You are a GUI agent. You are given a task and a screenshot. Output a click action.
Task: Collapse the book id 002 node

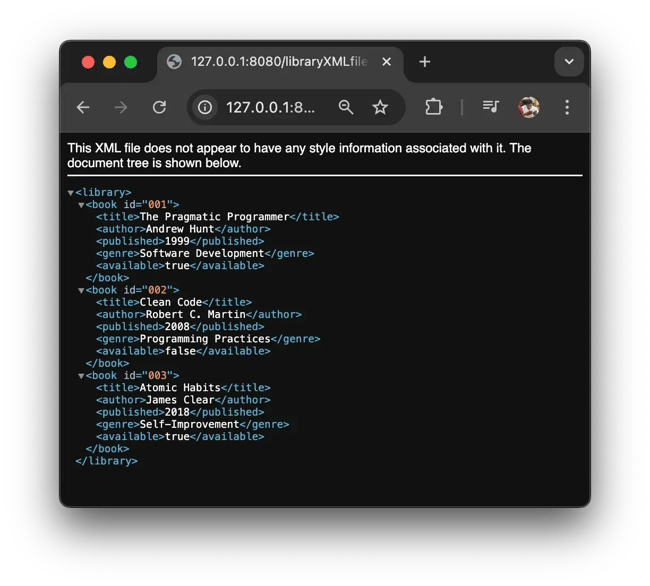pyautogui.click(x=81, y=290)
